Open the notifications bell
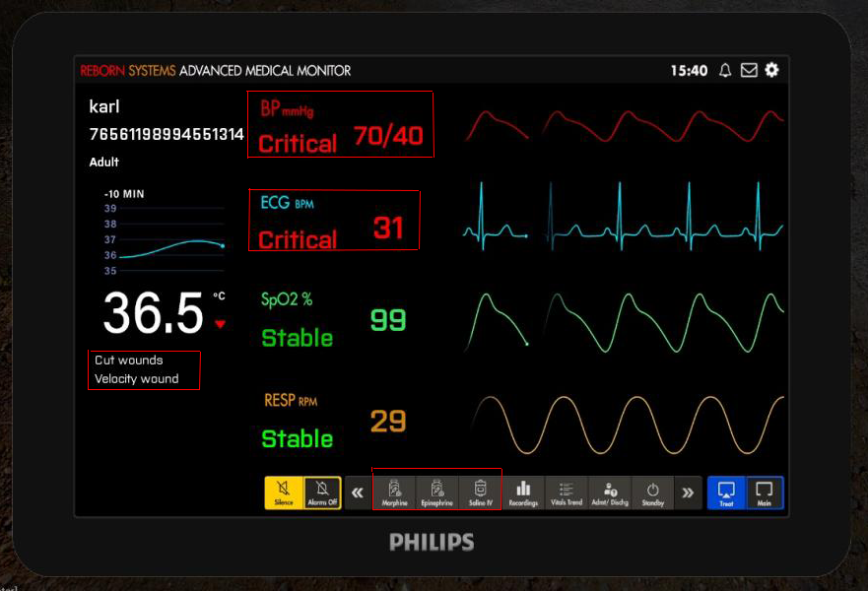The image size is (868, 591). (x=725, y=71)
